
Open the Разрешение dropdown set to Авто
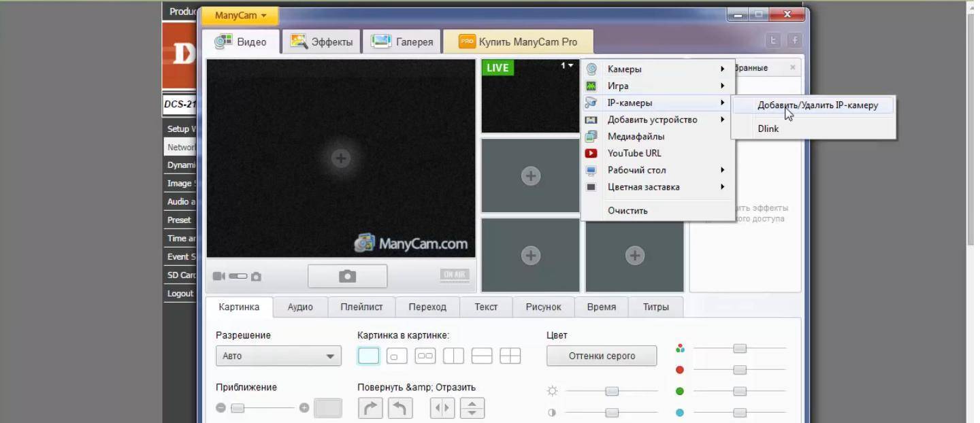[x=278, y=356]
